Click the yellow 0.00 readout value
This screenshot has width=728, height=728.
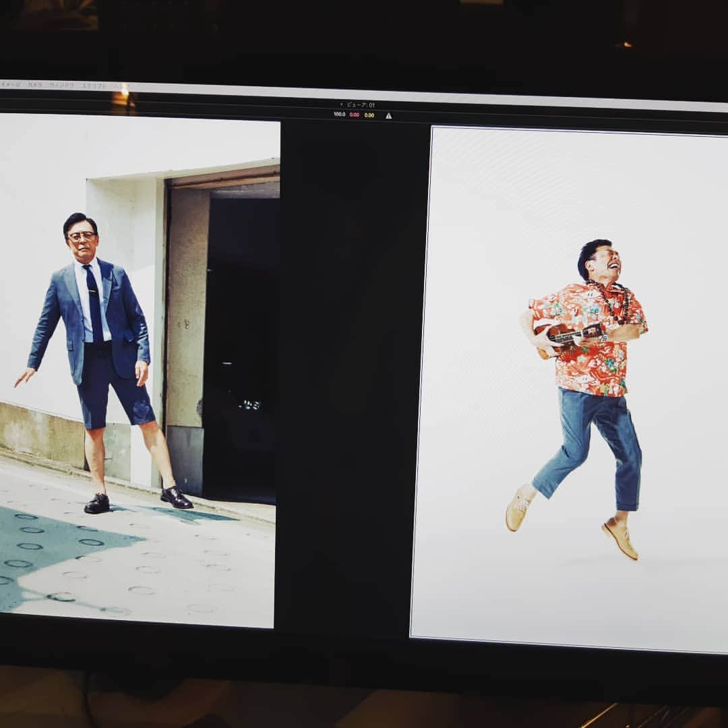pos(369,115)
